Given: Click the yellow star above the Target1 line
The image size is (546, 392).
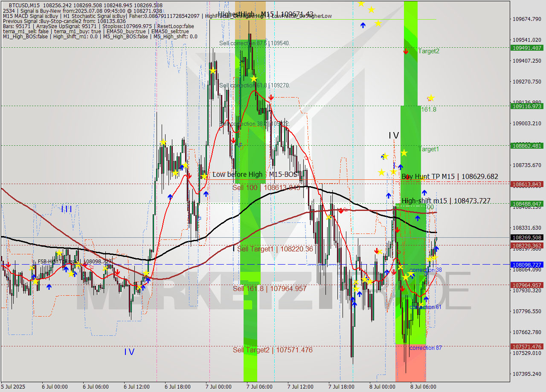Looking at the screenshot, I should (x=404, y=153).
